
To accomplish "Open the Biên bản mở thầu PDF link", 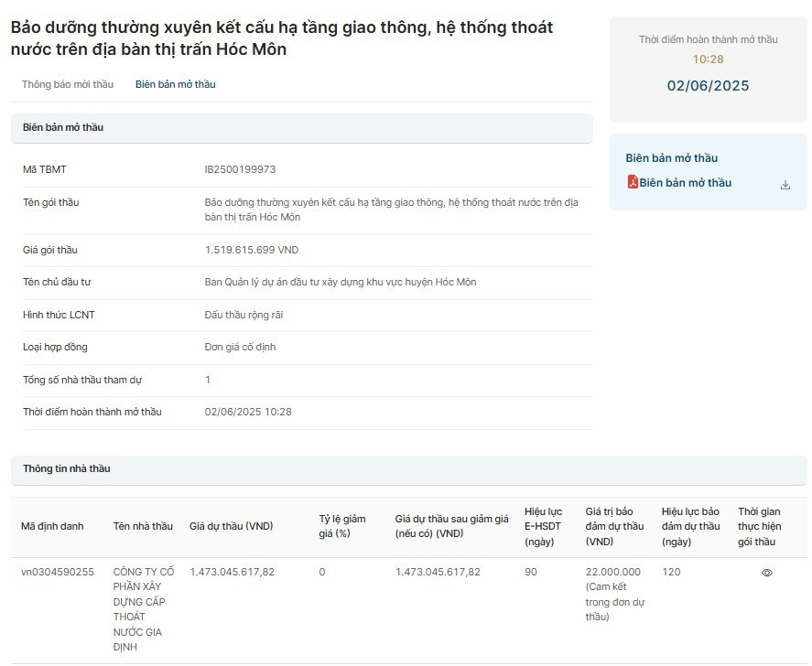I will point(685,183).
